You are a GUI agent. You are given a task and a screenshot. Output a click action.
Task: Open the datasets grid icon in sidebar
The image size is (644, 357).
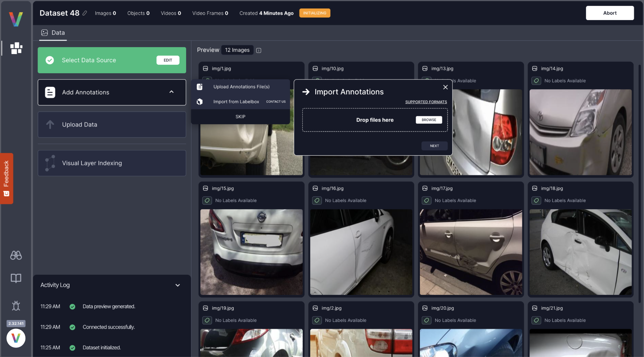pyautogui.click(x=16, y=48)
